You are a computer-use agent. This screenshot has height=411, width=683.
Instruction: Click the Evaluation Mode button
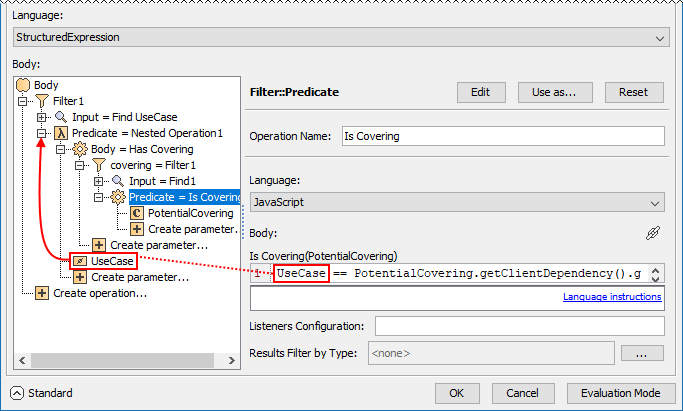point(621,393)
